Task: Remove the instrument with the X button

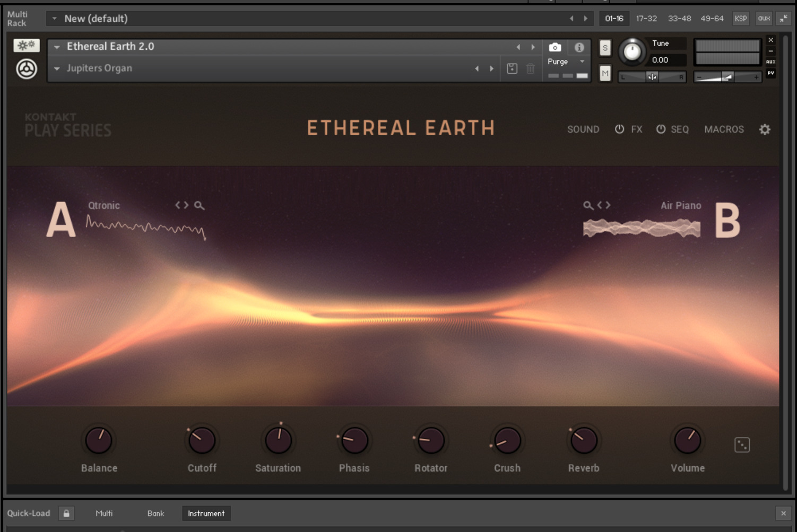Action: 771,40
